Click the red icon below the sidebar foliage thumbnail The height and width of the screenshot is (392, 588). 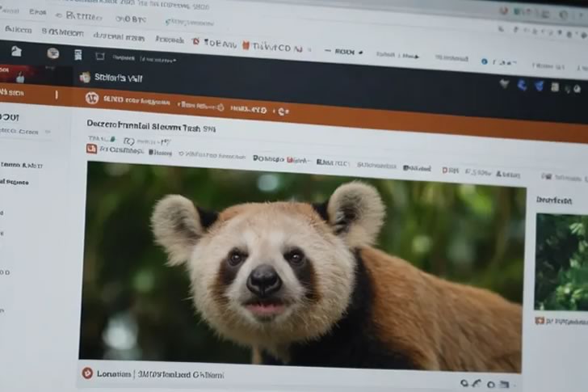[x=540, y=321]
